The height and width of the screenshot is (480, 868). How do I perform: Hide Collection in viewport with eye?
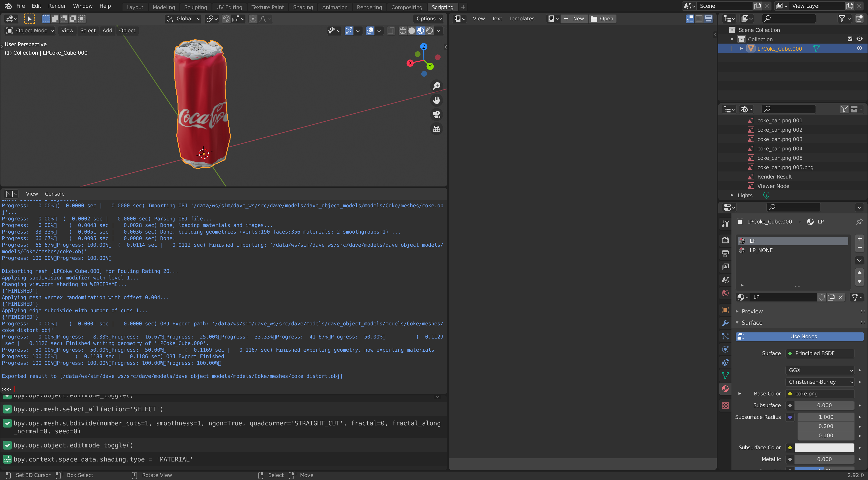[860, 39]
